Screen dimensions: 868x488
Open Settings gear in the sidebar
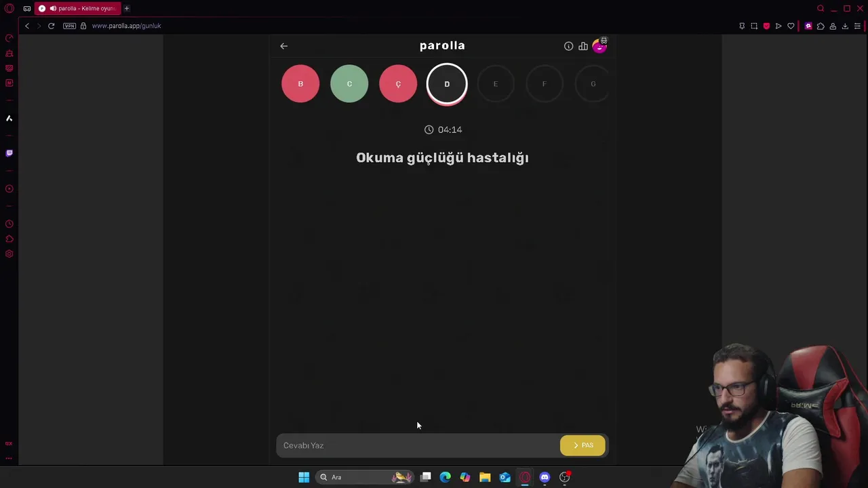pyautogui.click(x=9, y=254)
